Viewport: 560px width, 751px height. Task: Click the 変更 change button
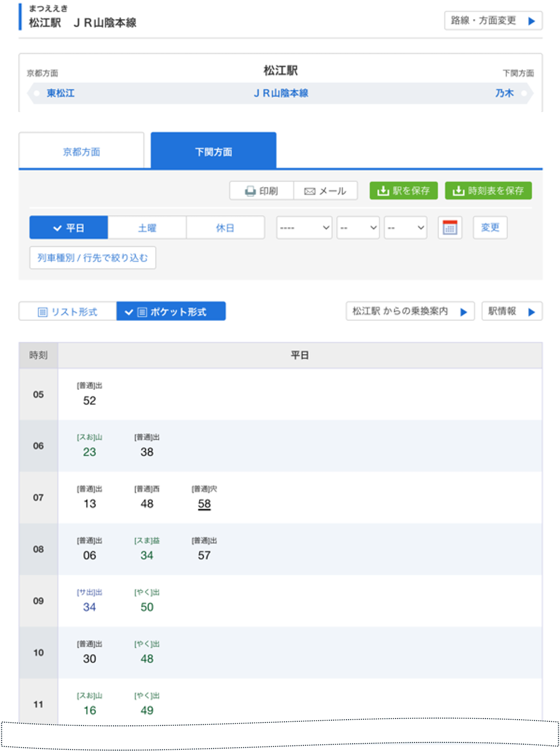[490, 228]
